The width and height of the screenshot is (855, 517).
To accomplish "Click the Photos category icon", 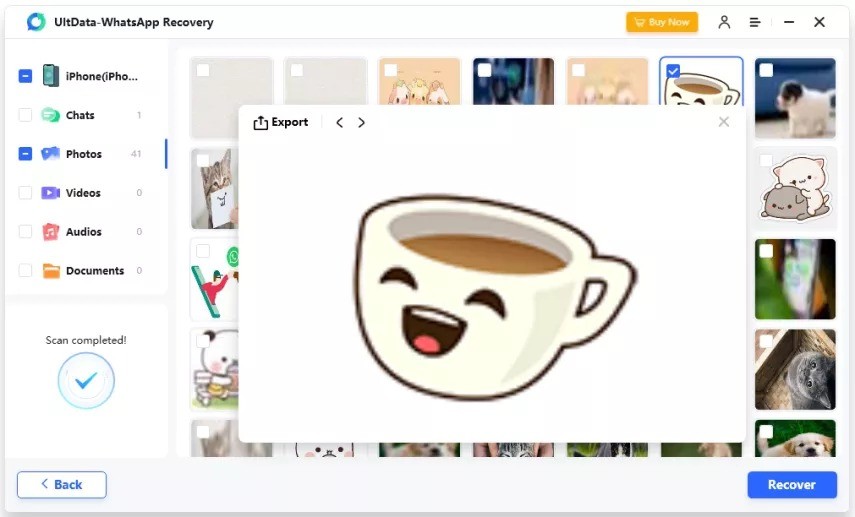I will click(51, 154).
